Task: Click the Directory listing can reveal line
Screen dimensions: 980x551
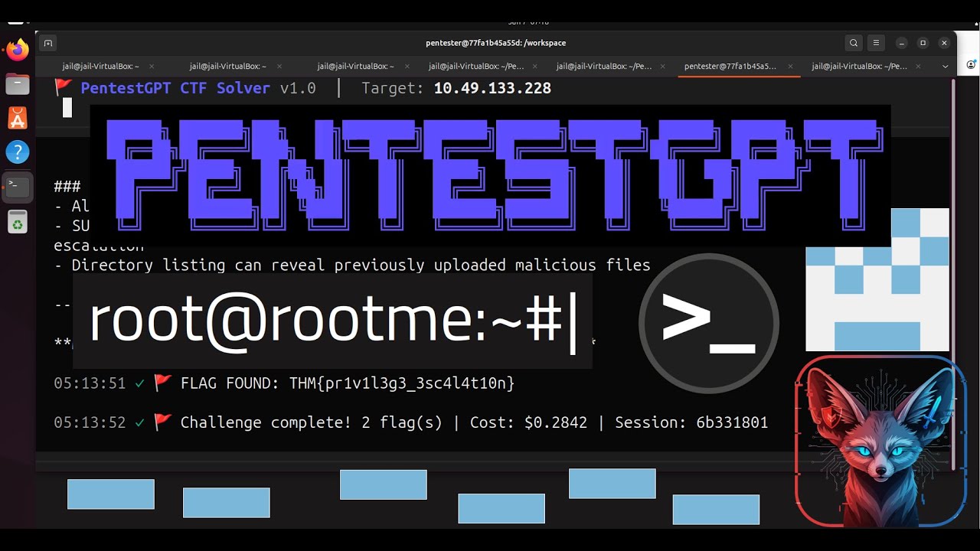Action: pos(352,266)
